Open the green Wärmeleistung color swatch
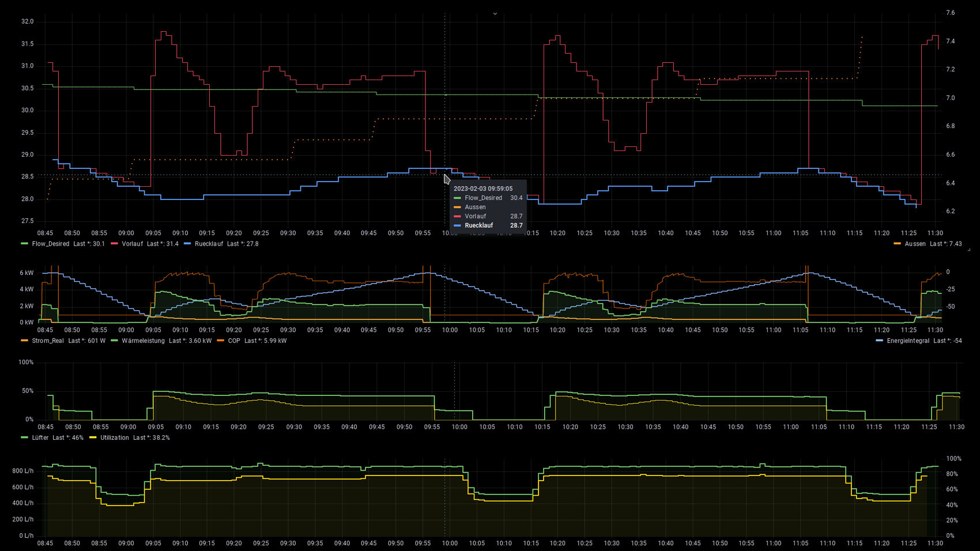Viewport: 980px width, 551px height. coord(114,341)
